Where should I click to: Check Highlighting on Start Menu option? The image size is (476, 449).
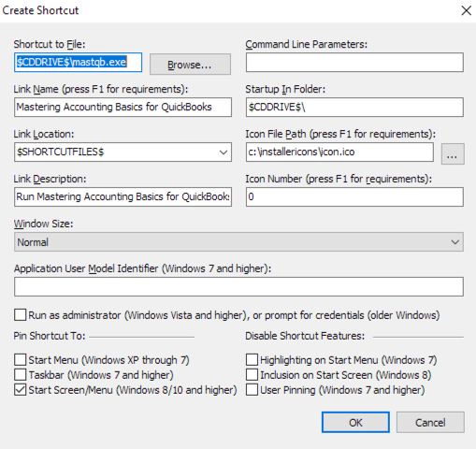point(252,360)
